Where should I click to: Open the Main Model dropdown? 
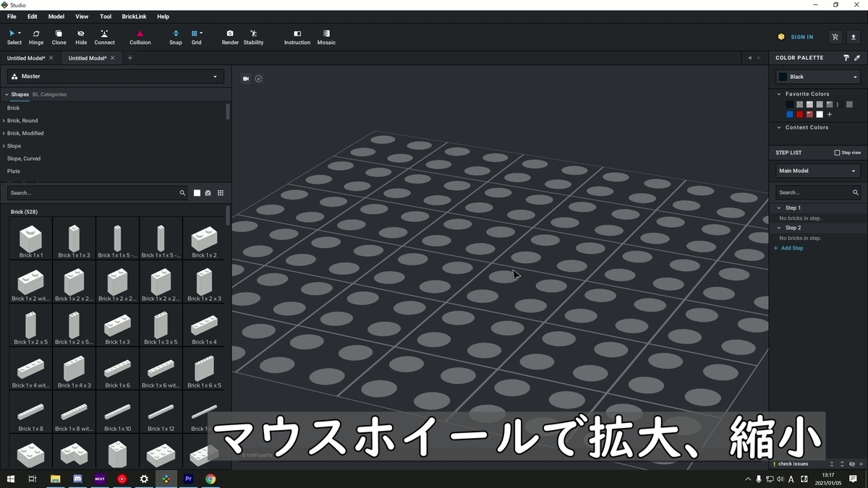pos(818,171)
